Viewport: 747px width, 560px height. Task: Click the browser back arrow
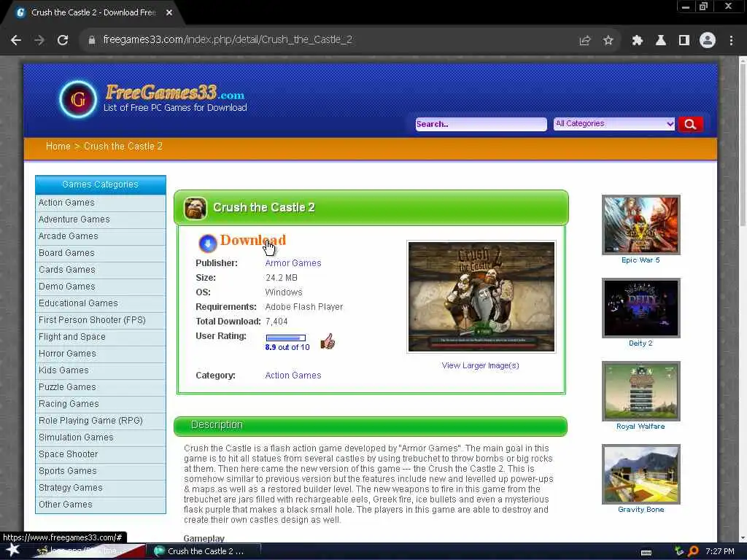(x=16, y=40)
